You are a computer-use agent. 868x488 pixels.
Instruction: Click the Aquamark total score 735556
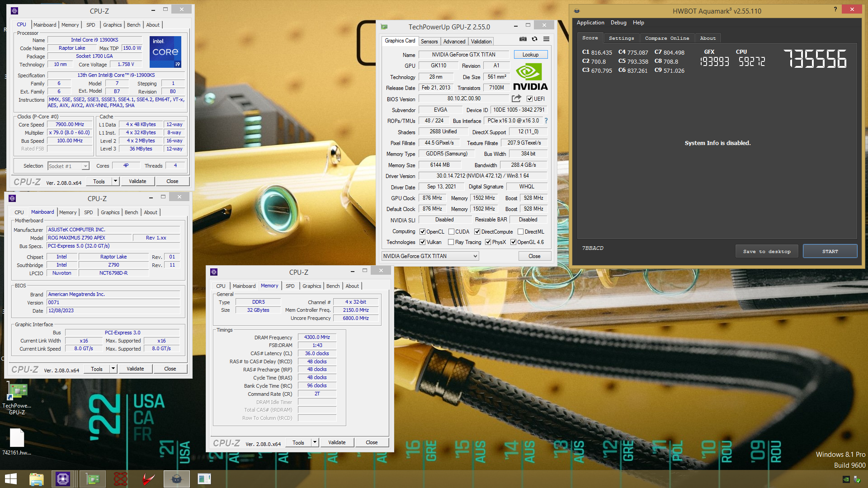point(815,59)
